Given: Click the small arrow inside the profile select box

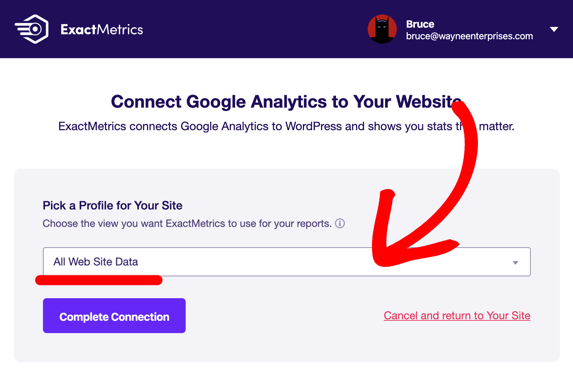Looking at the screenshot, I should tap(515, 263).
